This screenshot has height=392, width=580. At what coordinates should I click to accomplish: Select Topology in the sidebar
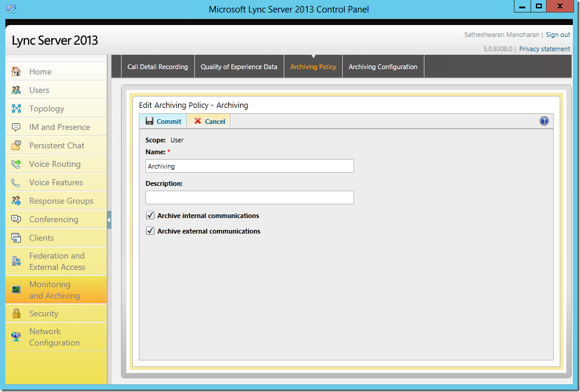click(x=56, y=108)
